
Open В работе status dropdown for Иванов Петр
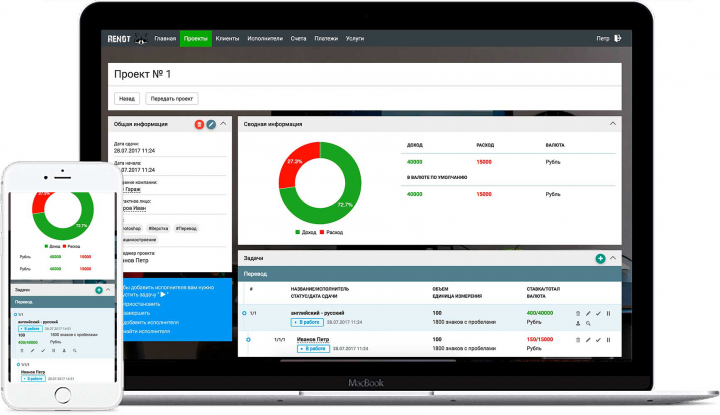(x=313, y=349)
